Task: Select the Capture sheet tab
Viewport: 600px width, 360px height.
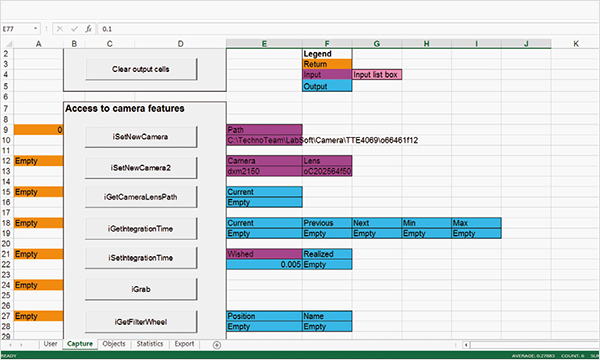Action: [x=80, y=344]
